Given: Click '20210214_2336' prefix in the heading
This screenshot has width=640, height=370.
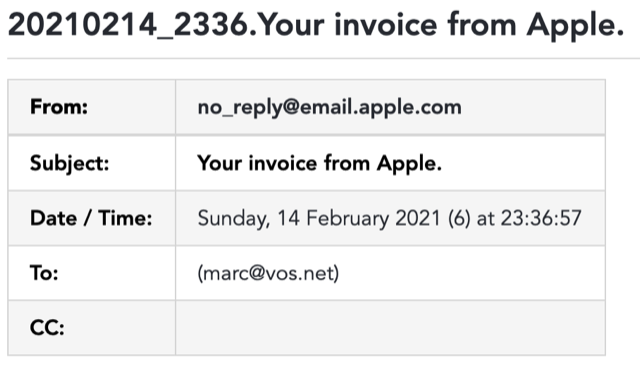Looking at the screenshot, I should pos(128,25).
